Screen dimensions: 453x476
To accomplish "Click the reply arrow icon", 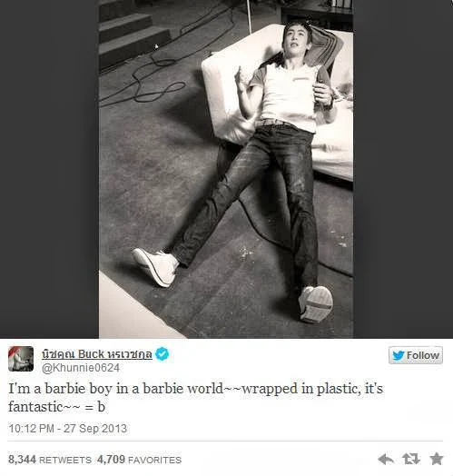I will pyautogui.click(x=385, y=460).
